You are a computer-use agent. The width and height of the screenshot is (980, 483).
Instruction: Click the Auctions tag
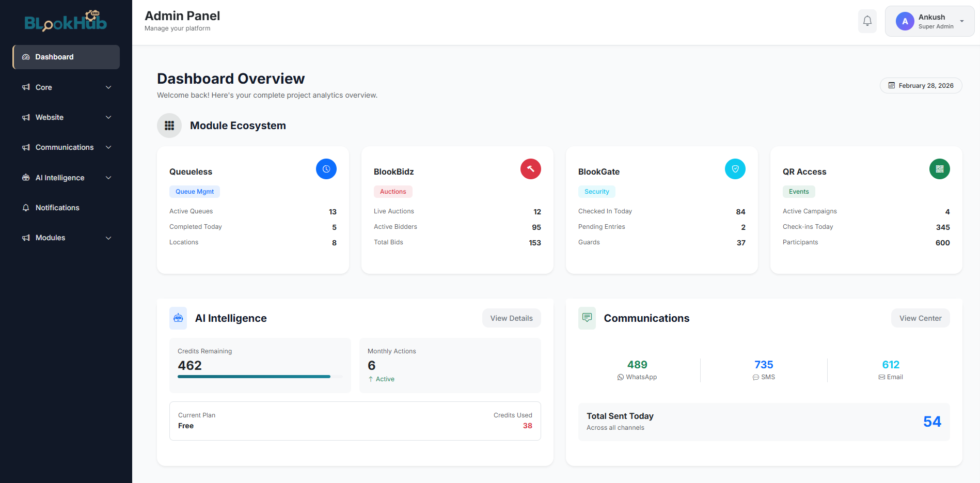[x=393, y=192]
